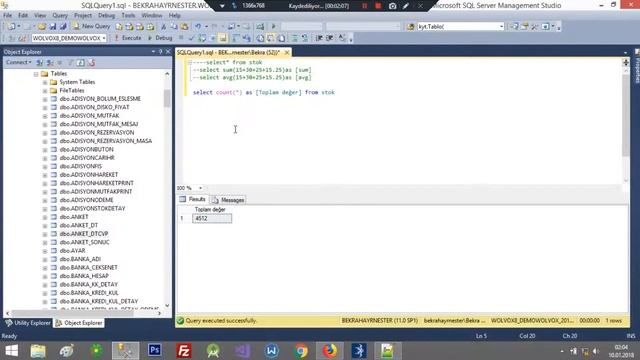Open Google Chrome from the taskbar
This screenshot has height=360, width=640.
[301, 351]
